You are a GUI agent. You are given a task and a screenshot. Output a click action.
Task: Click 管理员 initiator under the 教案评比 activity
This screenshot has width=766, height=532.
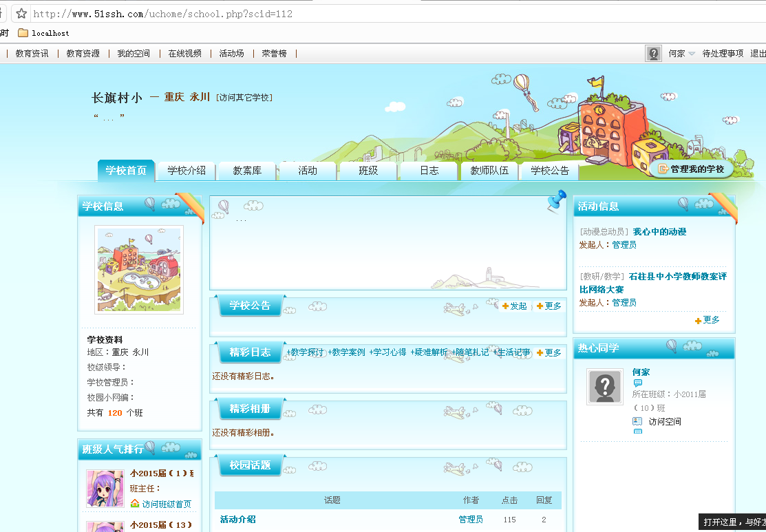(624, 303)
